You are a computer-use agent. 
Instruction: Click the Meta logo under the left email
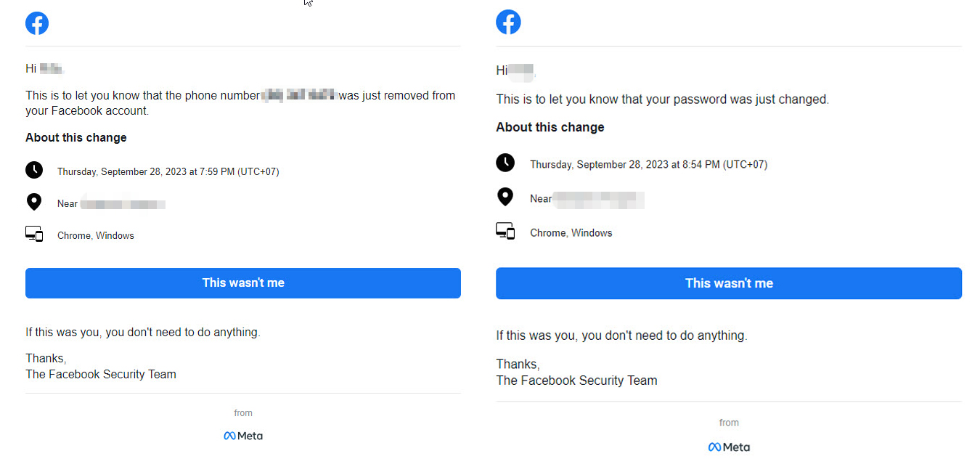tap(243, 436)
